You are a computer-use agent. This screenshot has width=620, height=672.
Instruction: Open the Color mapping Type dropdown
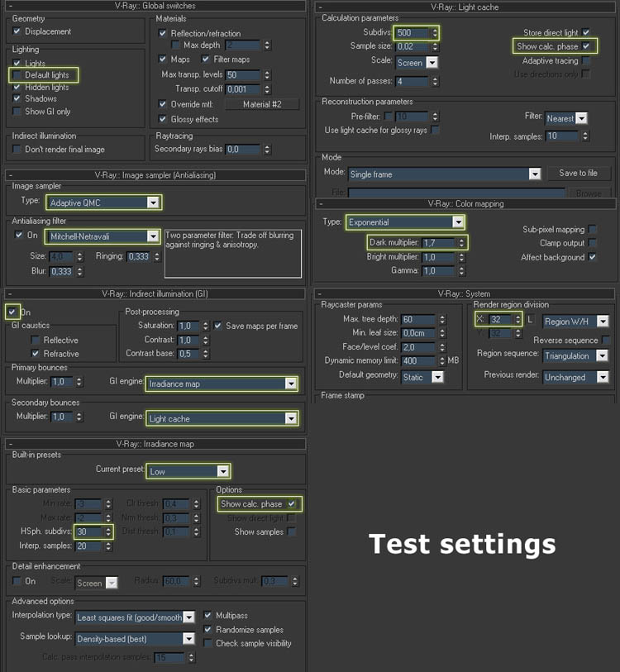tap(457, 222)
